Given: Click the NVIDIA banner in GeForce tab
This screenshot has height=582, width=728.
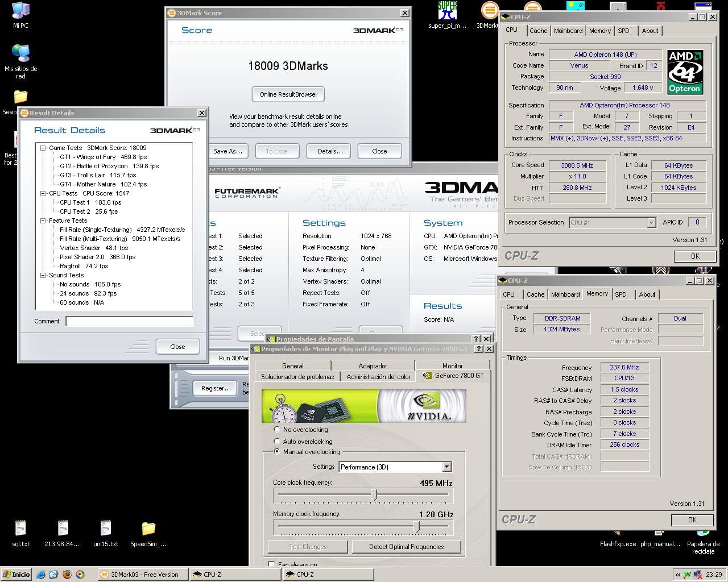Looking at the screenshot, I should point(364,406).
